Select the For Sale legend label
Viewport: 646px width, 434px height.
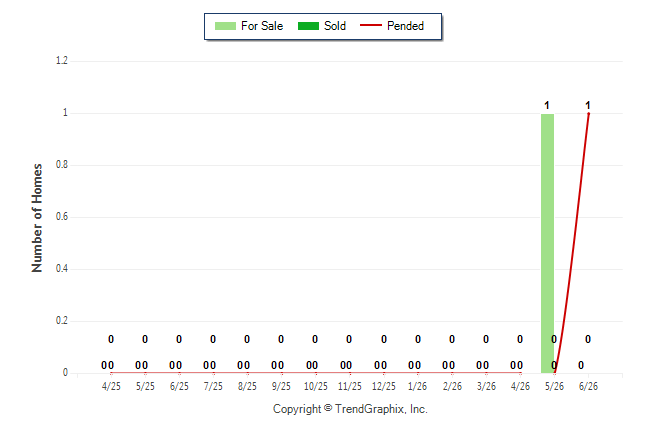[262, 26]
